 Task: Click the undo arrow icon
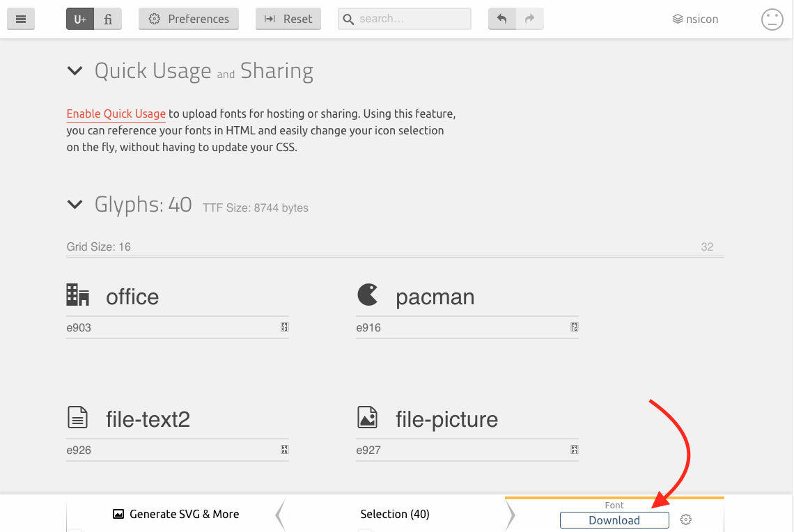coord(502,19)
